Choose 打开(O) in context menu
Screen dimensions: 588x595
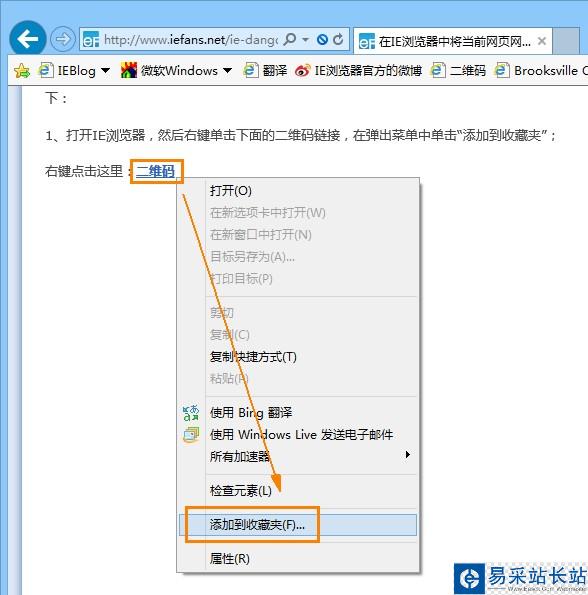tap(299, 190)
